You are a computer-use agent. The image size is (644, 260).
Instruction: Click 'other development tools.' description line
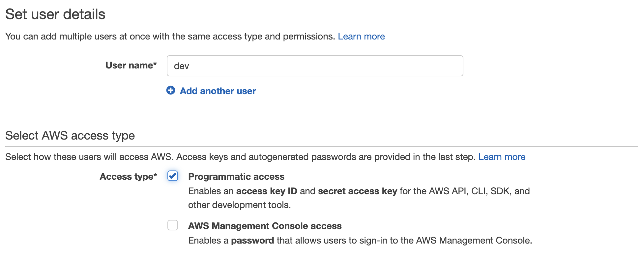click(x=239, y=205)
